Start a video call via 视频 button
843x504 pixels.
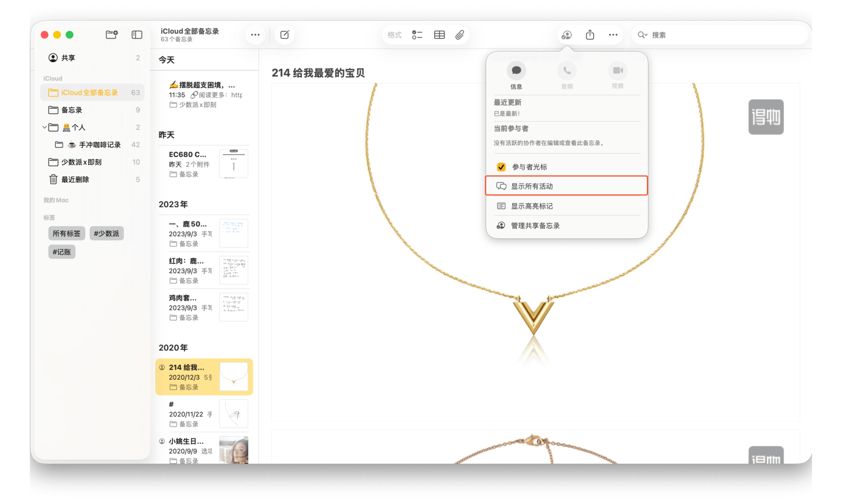617,75
